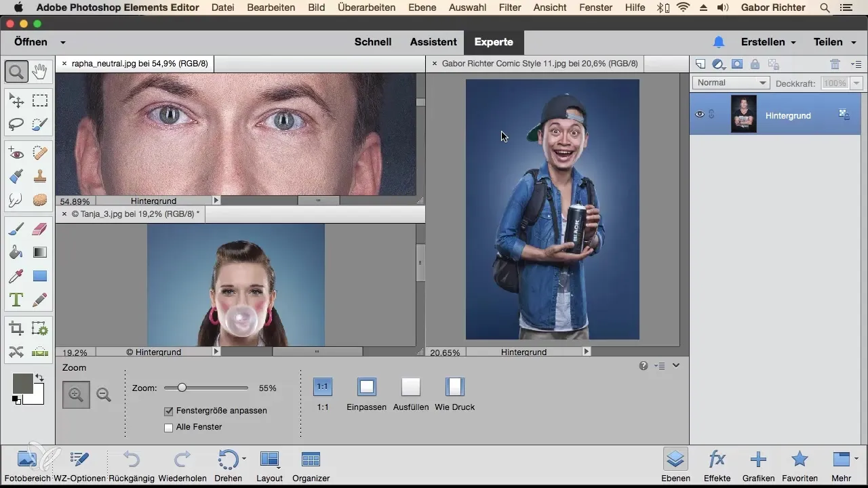Viewport: 868px width, 488px height.
Task: Open the notifications bell
Action: [719, 42]
